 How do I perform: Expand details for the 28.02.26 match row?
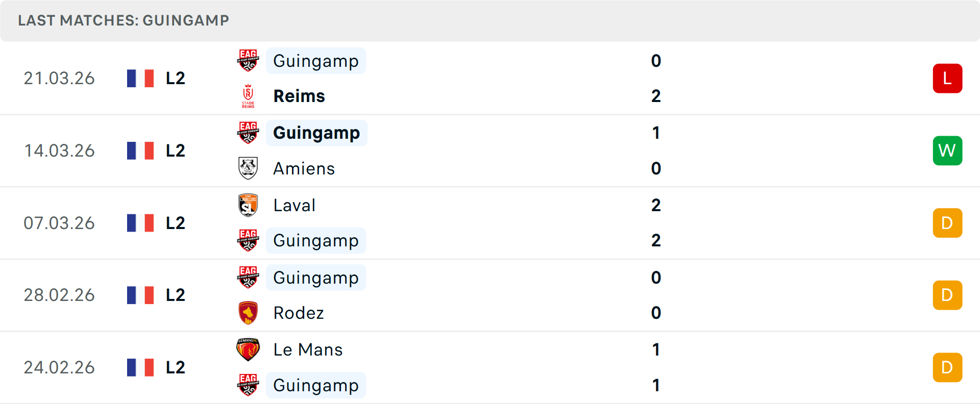pos(490,295)
